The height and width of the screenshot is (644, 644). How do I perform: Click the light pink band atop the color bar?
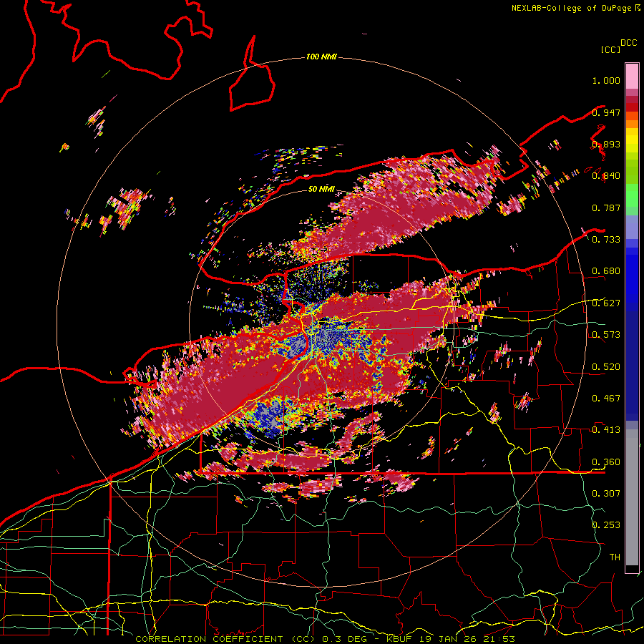[632, 76]
